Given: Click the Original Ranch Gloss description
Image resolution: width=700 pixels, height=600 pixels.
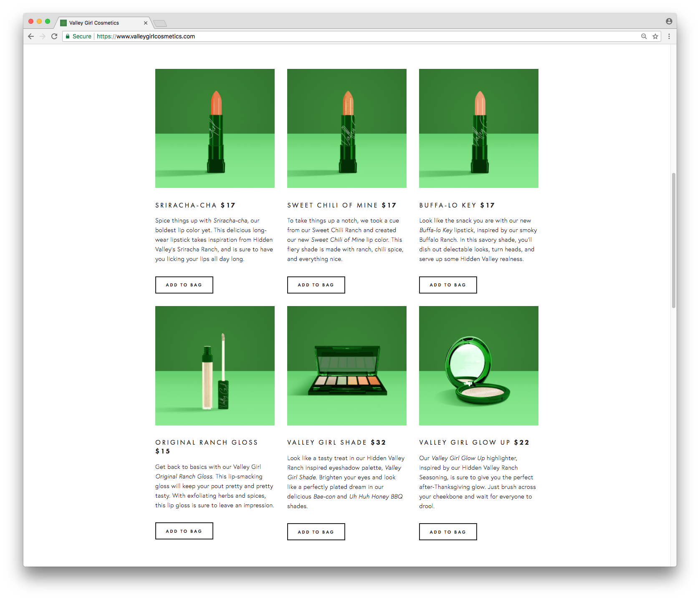Looking at the screenshot, I should click(215, 486).
